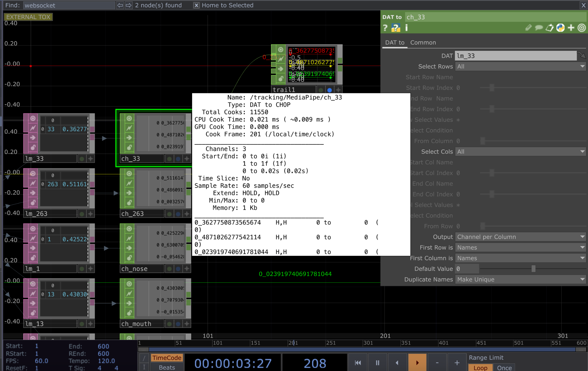Switch the timeline display to Beats

click(x=167, y=367)
